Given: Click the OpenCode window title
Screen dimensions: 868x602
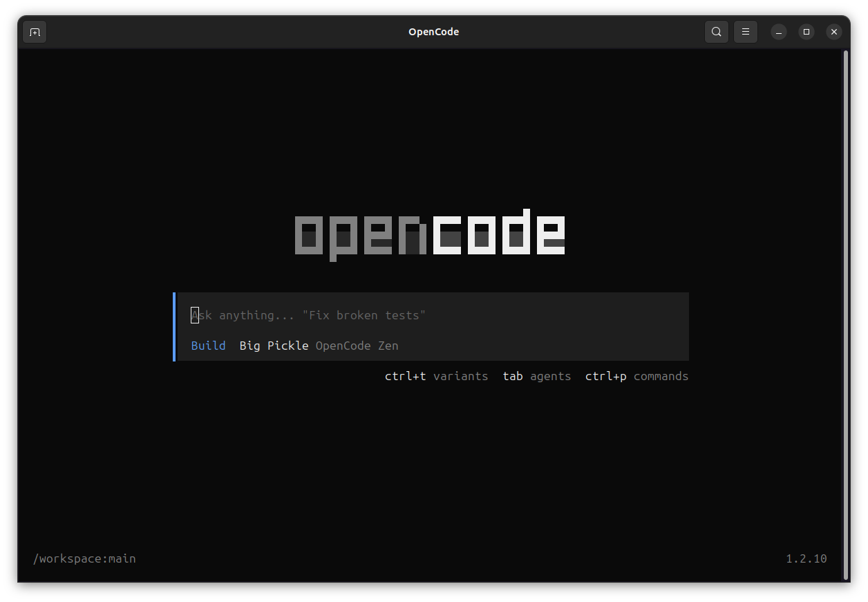Looking at the screenshot, I should [x=433, y=31].
